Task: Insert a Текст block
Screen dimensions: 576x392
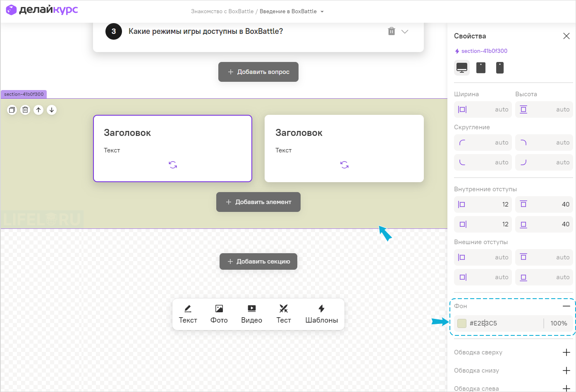Action: pos(188,314)
